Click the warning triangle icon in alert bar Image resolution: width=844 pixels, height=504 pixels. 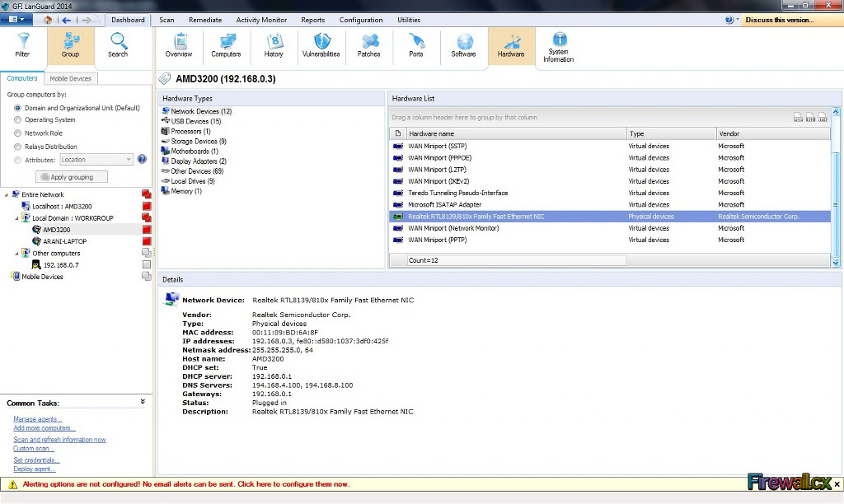[13, 484]
